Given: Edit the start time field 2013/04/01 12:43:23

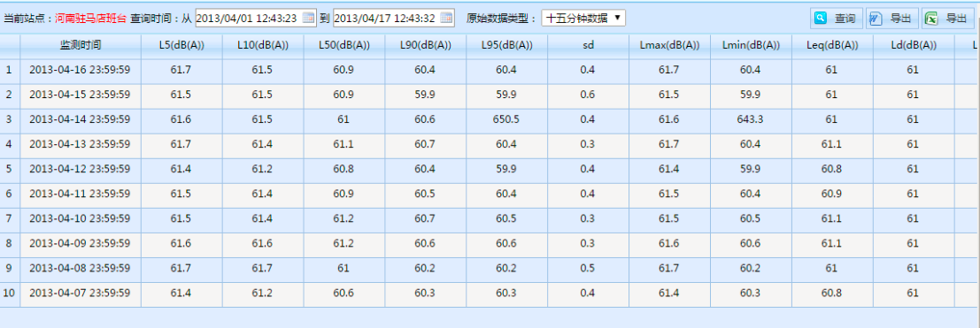Looking at the screenshot, I should click(x=255, y=18).
